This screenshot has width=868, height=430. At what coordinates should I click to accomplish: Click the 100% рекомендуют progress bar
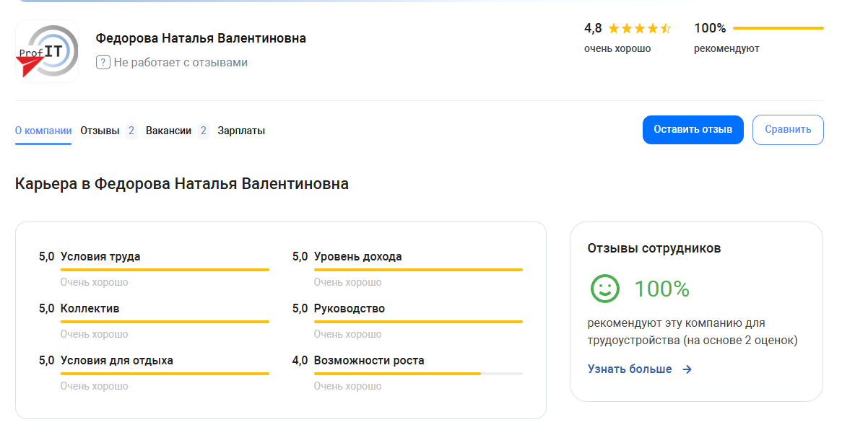[x=778, y=28]
